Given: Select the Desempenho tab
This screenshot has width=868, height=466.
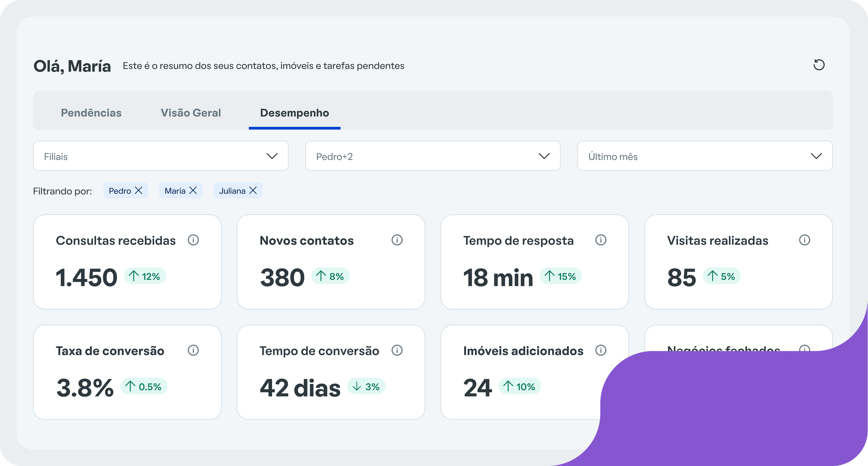Looking at the screenshot, I should click(x=295, y=113).
